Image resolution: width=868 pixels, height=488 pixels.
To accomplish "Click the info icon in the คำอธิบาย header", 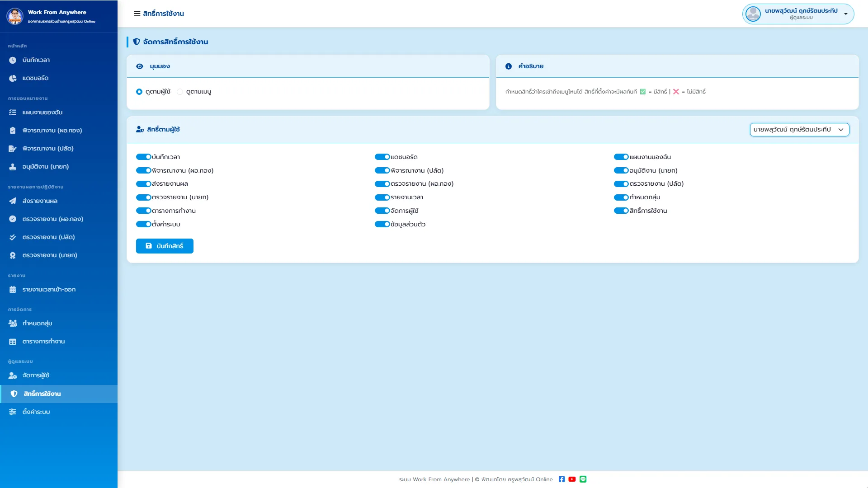I will [509, 66].
